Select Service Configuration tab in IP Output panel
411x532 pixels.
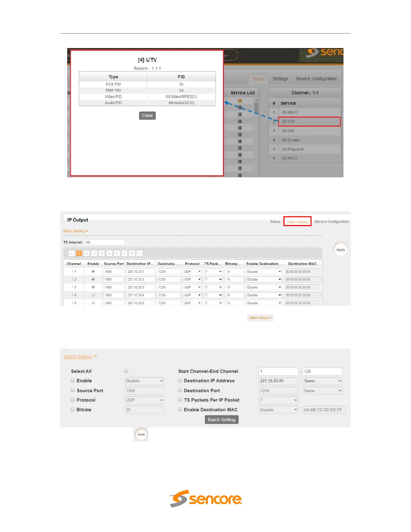click(332, 222)
